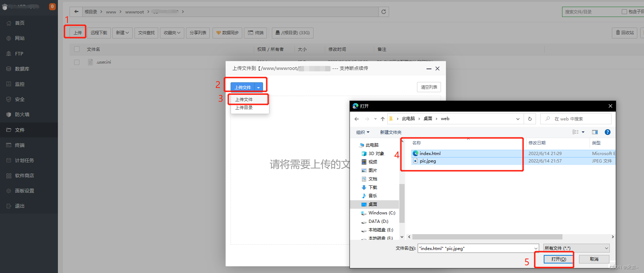Screen dimensions: 644x273
Task: Expand the address bar dropdown in Open dialog
Action: tap(518, 119)
